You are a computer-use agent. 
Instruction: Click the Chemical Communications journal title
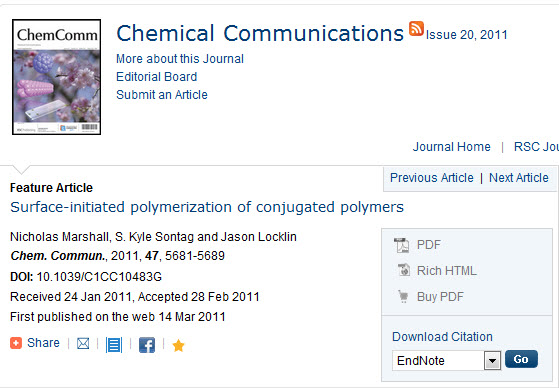point(260,33)
